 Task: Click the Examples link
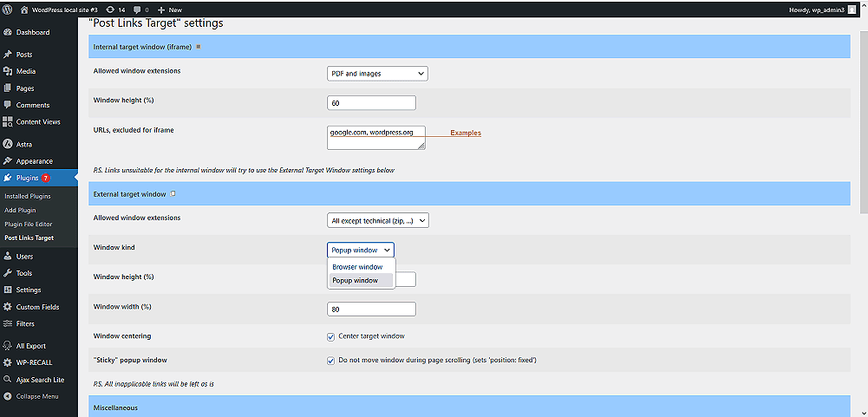click(x=466, y=133)
